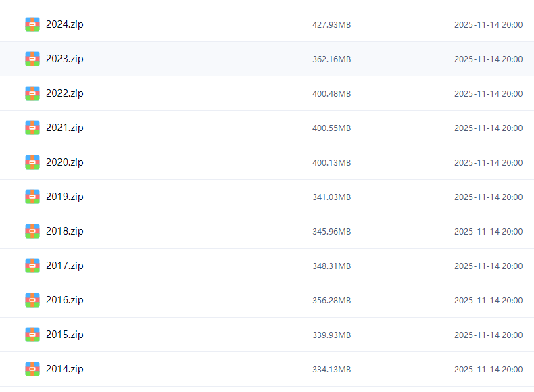The height and width of the screenshot is (392, 534).
Task: Select the 2022.zip file icon
Action: pos(32,93)
